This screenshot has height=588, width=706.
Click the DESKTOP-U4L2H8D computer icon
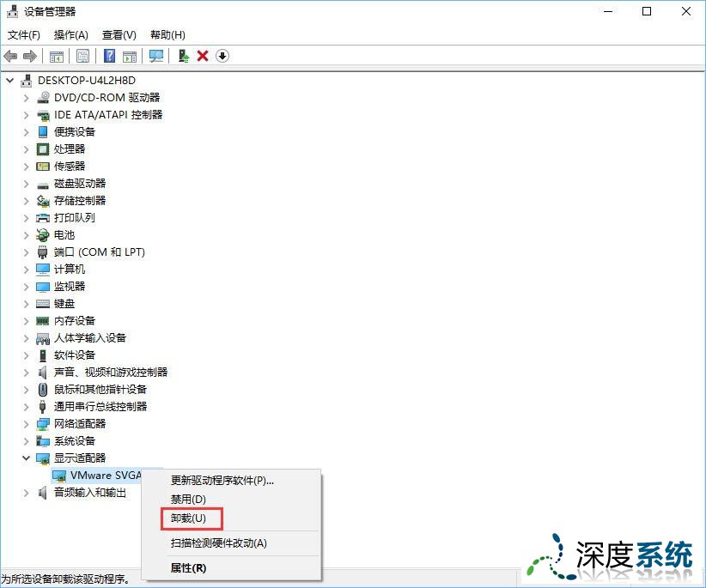pyautogui.click(x=27, y=81)
